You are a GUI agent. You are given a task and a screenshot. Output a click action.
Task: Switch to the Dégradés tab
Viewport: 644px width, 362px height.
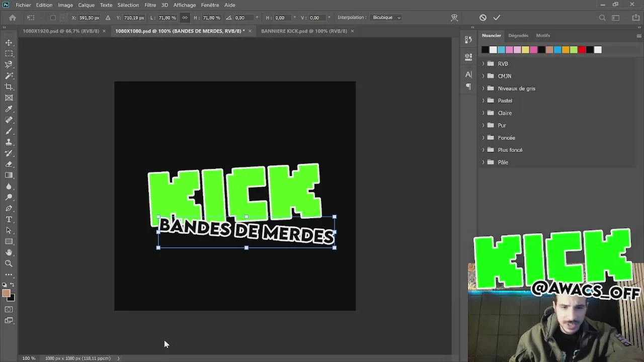tap(518, 36)
